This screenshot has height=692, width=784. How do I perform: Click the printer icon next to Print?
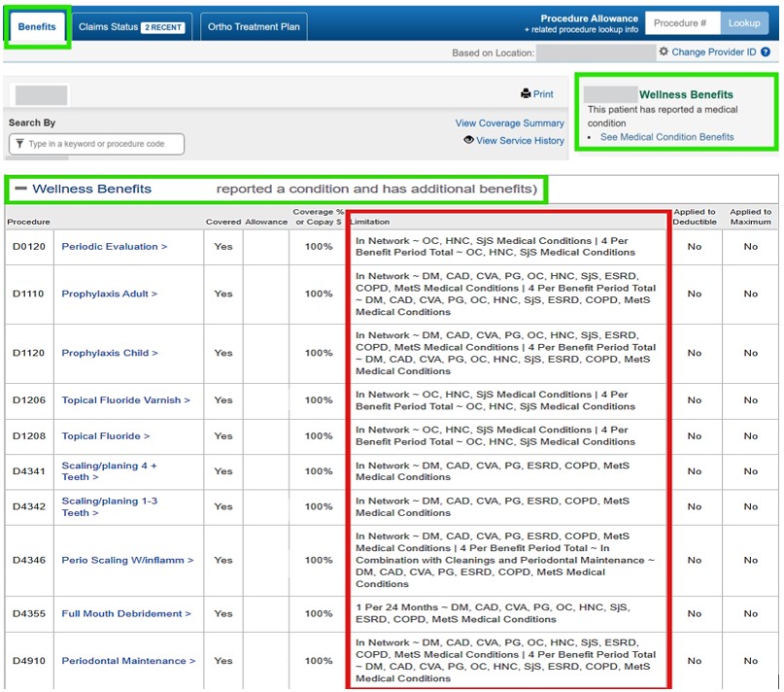(x=526, y=94)
